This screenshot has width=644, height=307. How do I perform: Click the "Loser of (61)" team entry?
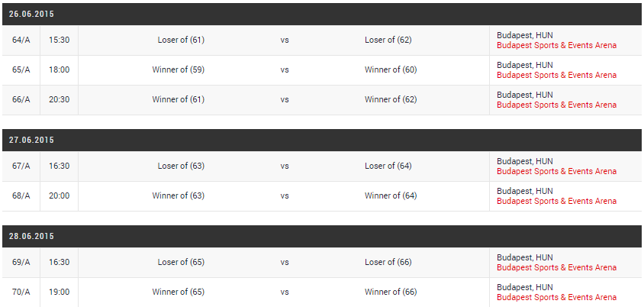(x=181, y=40)
